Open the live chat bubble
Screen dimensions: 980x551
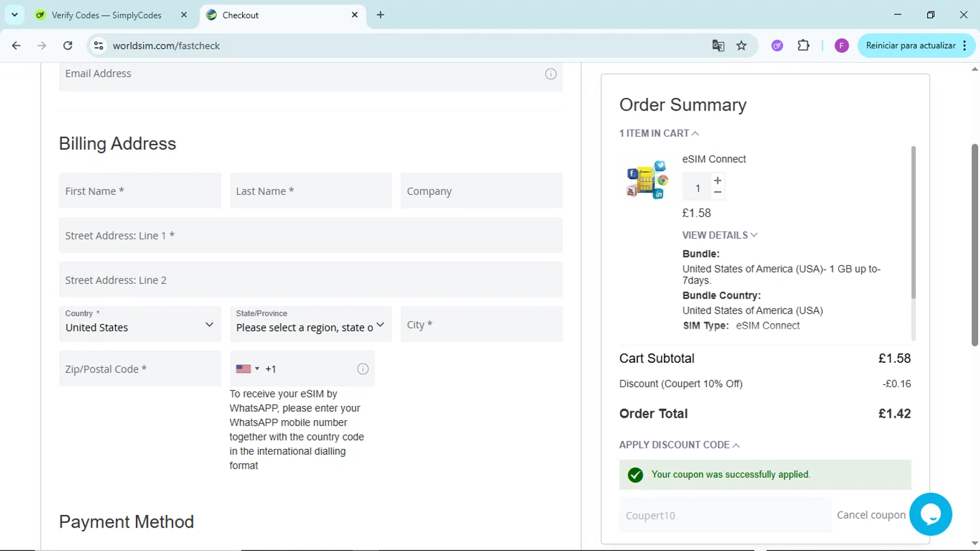[x=930, y=514]
